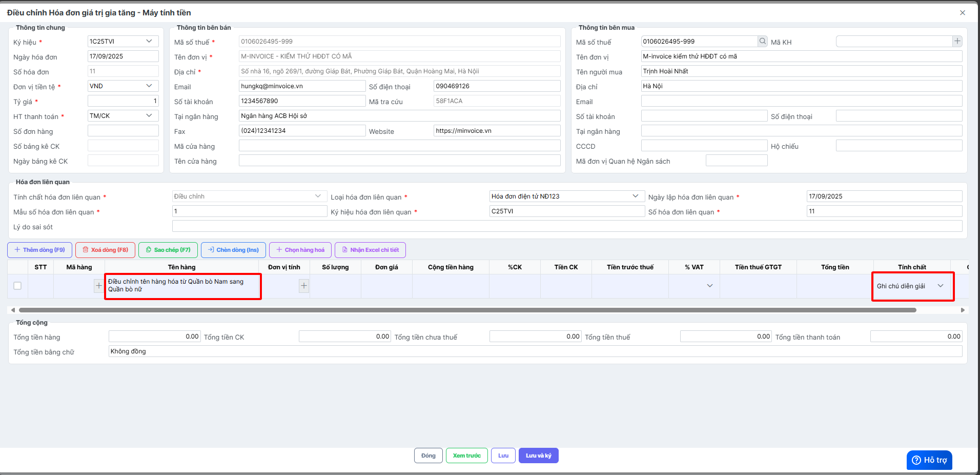Image resolution: width=980 pixels, height=475 pixels.
Task: Click Nhận Excel chi tiết button
Action: [370, 250]
